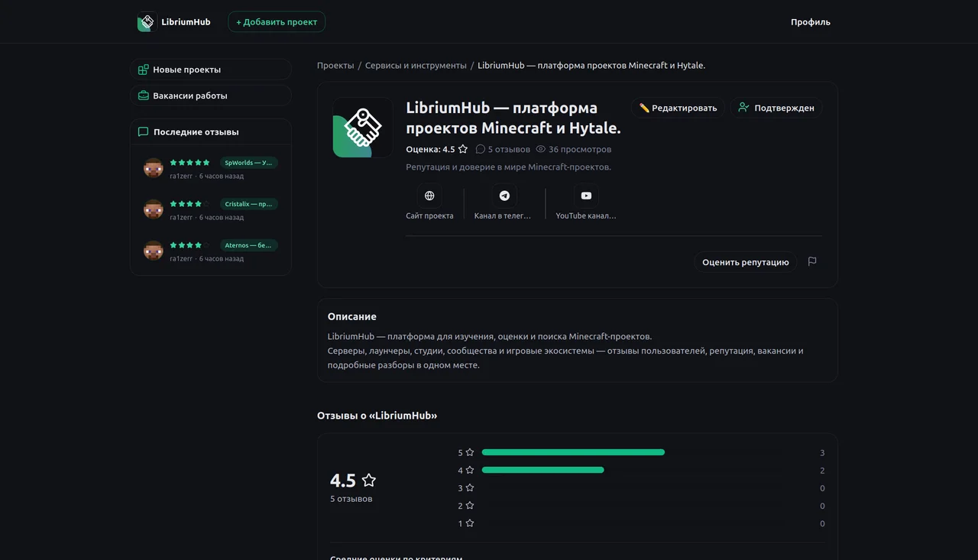Image resolution: width=978 pixels, height=560 pixels.
Task: Go to Сервисы и инструменты breadcrumb
Action: point(416,66)
